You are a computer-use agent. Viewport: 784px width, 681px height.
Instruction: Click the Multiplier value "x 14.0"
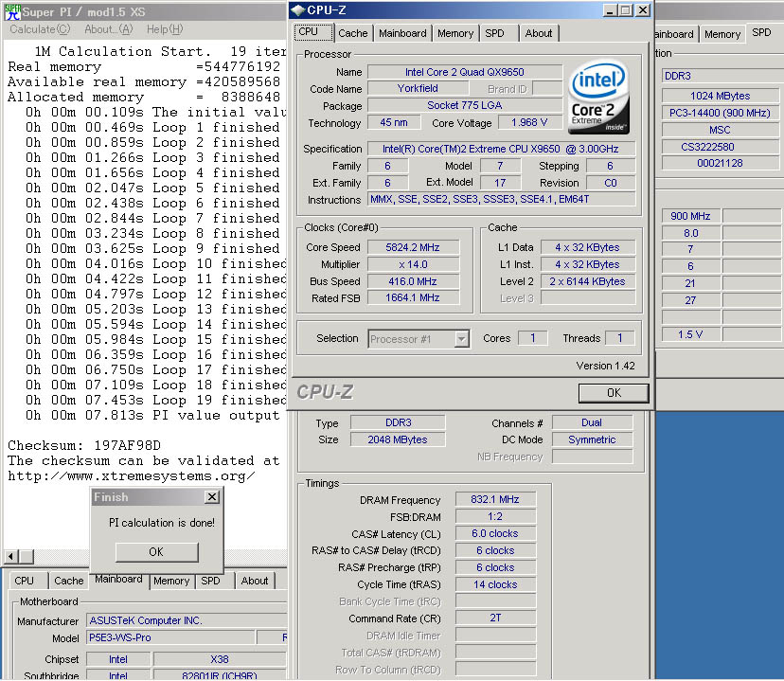(413, 264)
